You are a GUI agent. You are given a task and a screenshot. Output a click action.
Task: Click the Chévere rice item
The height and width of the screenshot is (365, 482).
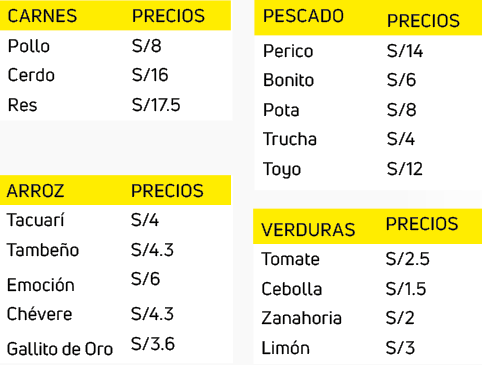point(39,314)
